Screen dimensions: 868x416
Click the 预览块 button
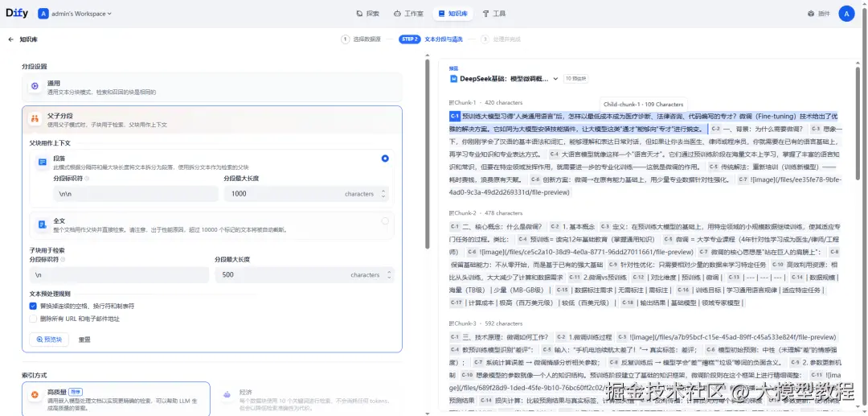coord(49,340)
